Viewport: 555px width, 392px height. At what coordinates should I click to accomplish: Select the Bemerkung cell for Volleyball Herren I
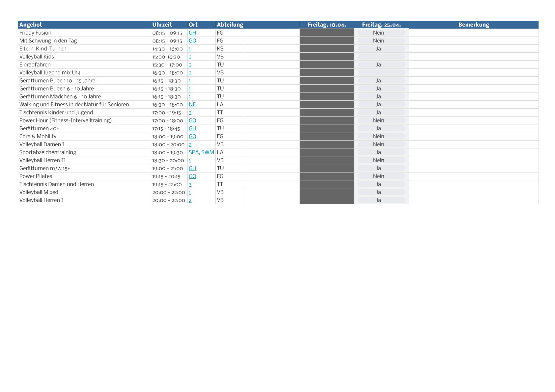tap(474, 200)
